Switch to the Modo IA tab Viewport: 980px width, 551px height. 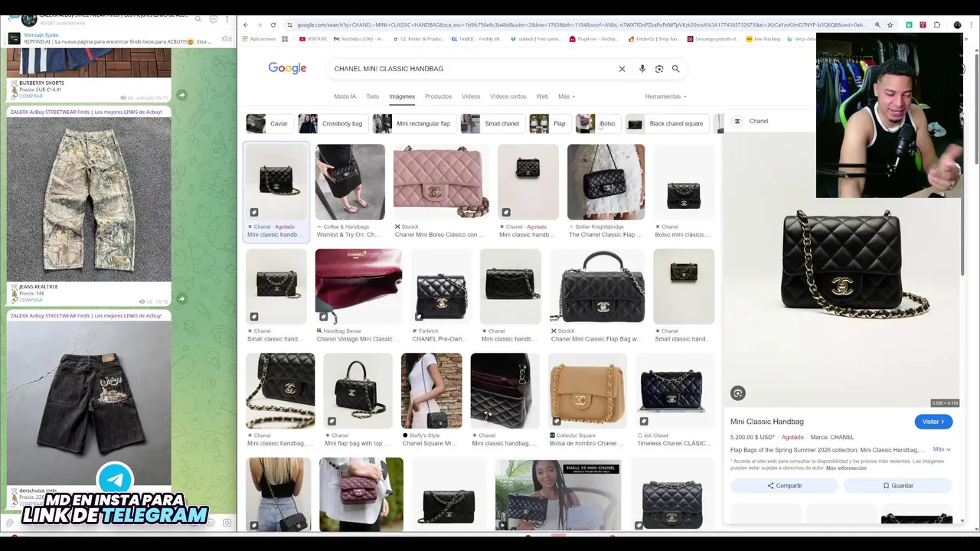pyautogui.click(x=345, y=96)
